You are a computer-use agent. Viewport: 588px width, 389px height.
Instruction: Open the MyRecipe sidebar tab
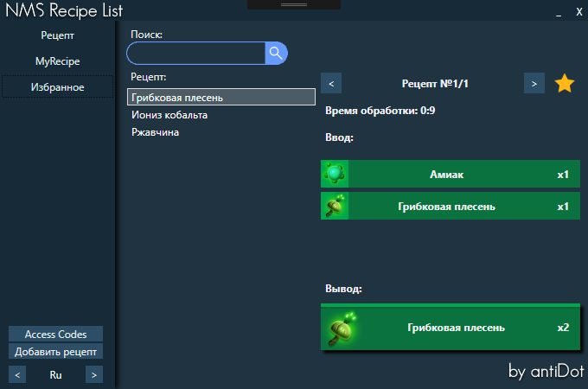point(57,61)
